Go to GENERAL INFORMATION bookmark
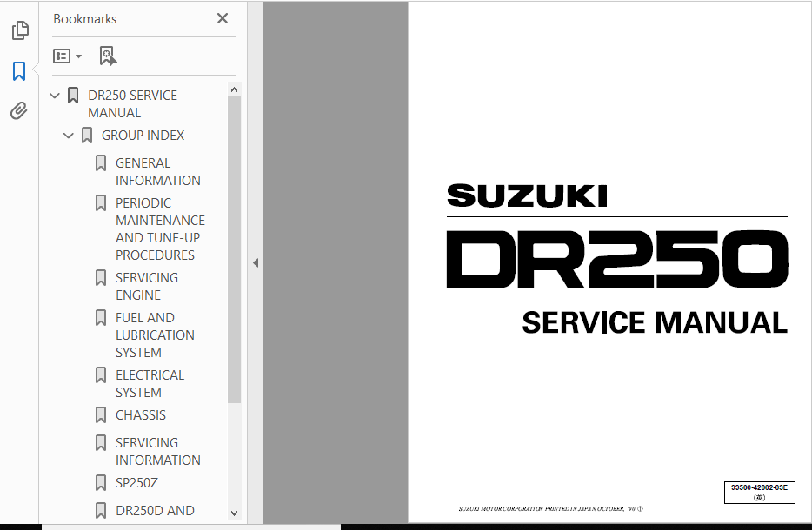This screenshot has height=530, width=812. coord(158,172)
